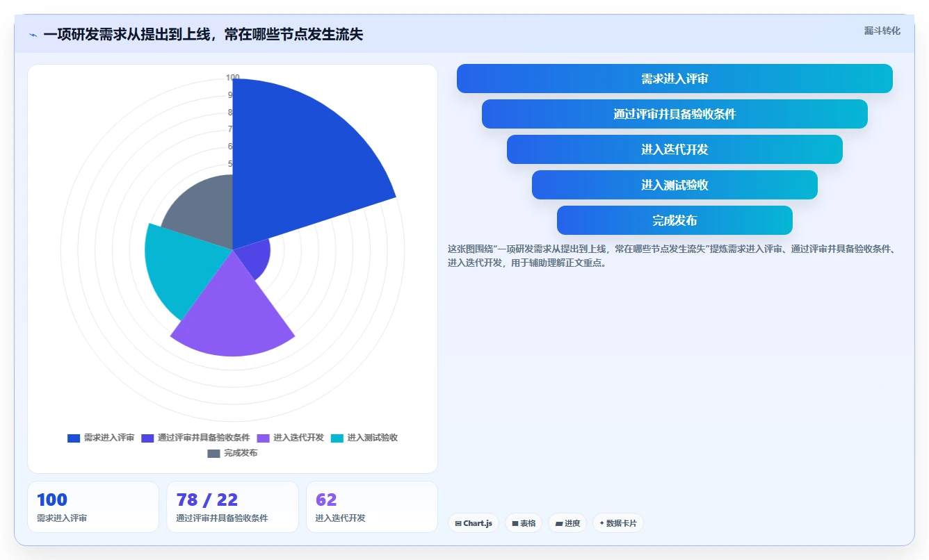This screenshot has height=560, width=929.
Task: Toggle the 进入测试验收 legend swatch
Action: [x=337, y=438]
